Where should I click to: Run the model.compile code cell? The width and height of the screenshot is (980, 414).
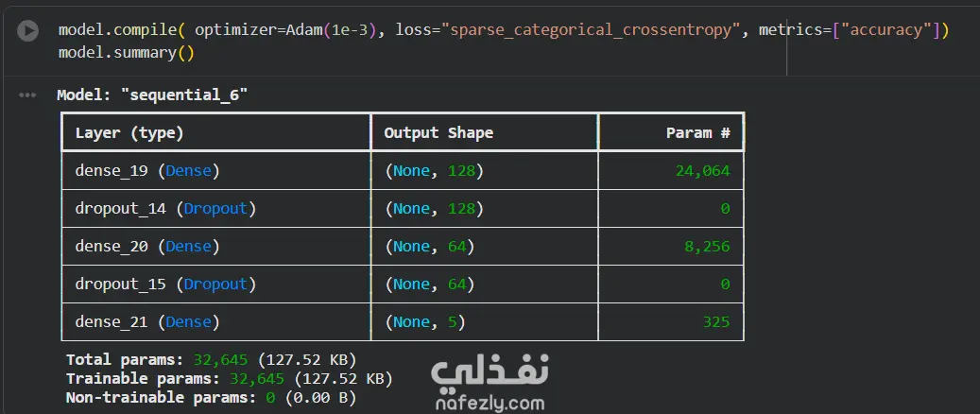click(x=27, y=30)
